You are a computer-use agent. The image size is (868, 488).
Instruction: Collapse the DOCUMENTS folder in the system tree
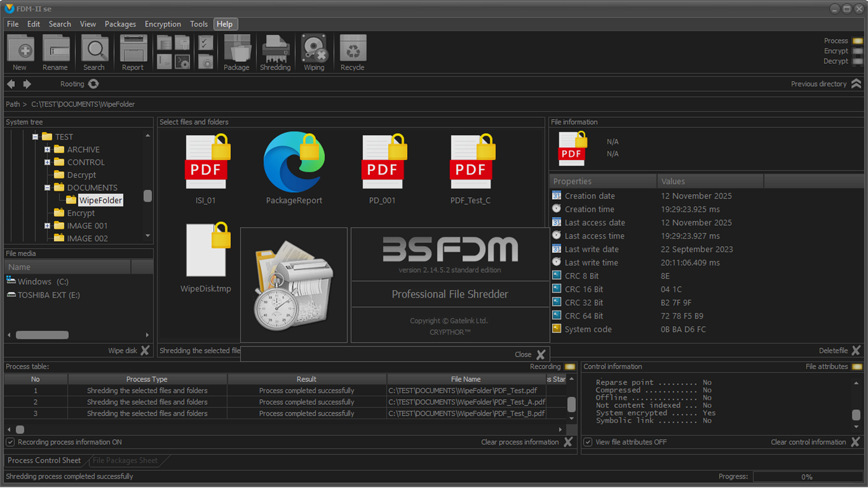click(x=47, y=187)
